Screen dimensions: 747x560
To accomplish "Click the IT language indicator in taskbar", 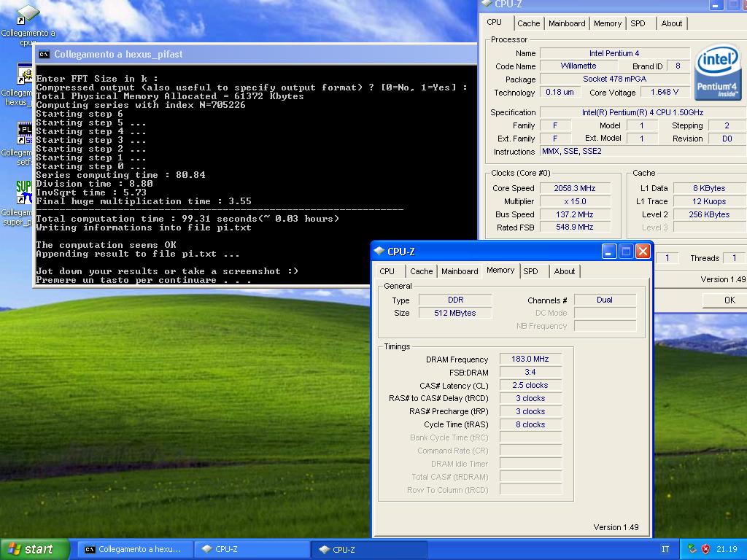I will (x=665, y=549).
